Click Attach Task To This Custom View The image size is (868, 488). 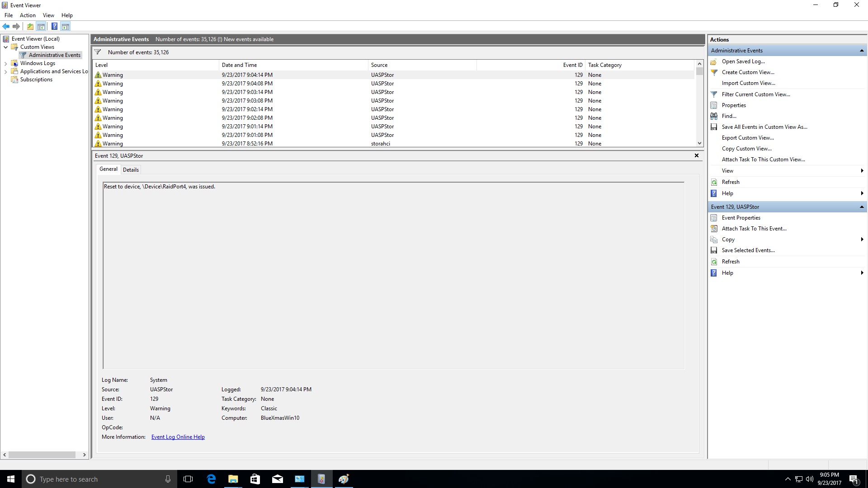pos(763,160)
